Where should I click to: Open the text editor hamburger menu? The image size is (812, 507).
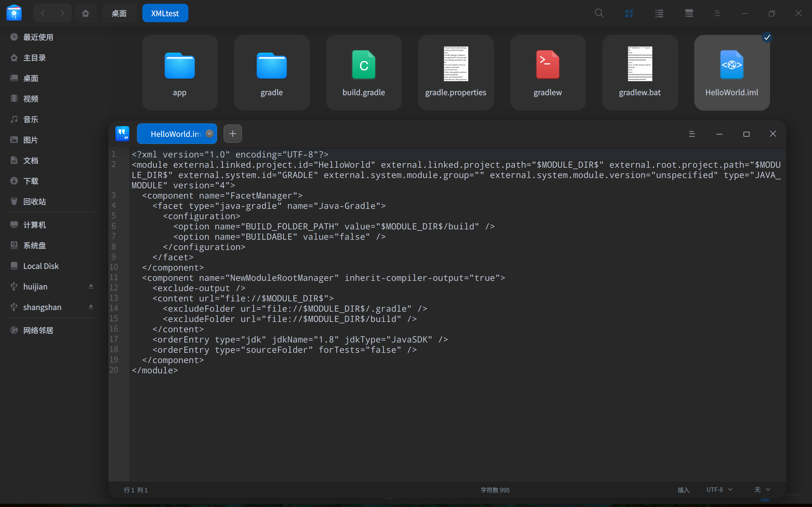click(692, 134)
